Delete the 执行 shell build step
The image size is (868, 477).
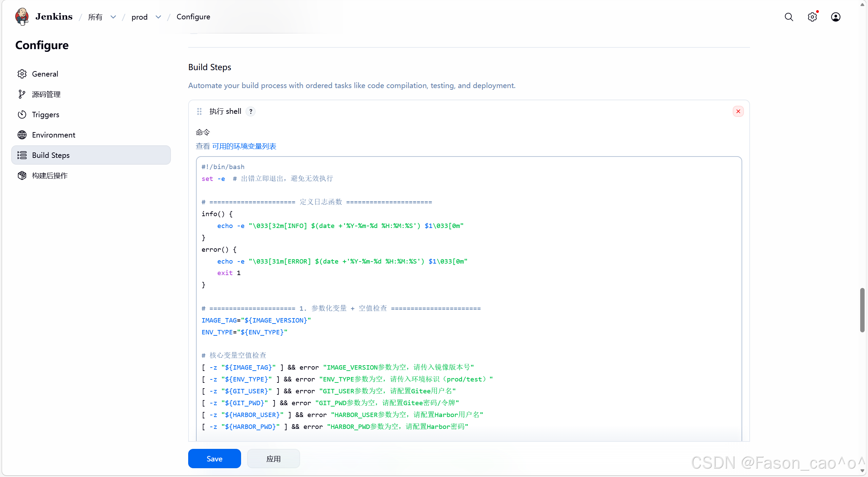[x=738, y=111]
